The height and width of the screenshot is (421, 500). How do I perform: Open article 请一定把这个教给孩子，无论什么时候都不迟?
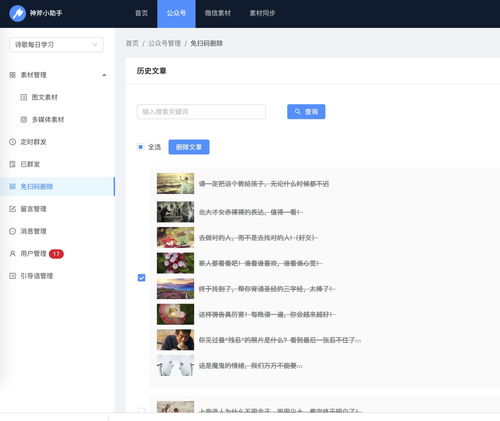pos(264,184)
